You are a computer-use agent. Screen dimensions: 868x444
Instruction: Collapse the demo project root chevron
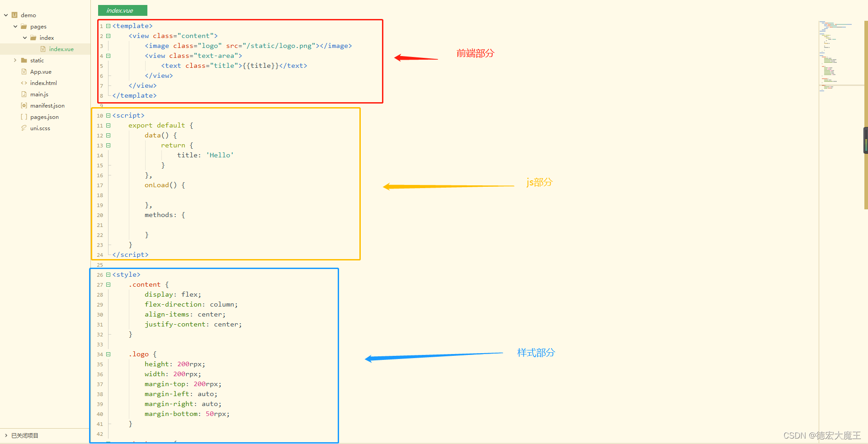coord(6,15)
